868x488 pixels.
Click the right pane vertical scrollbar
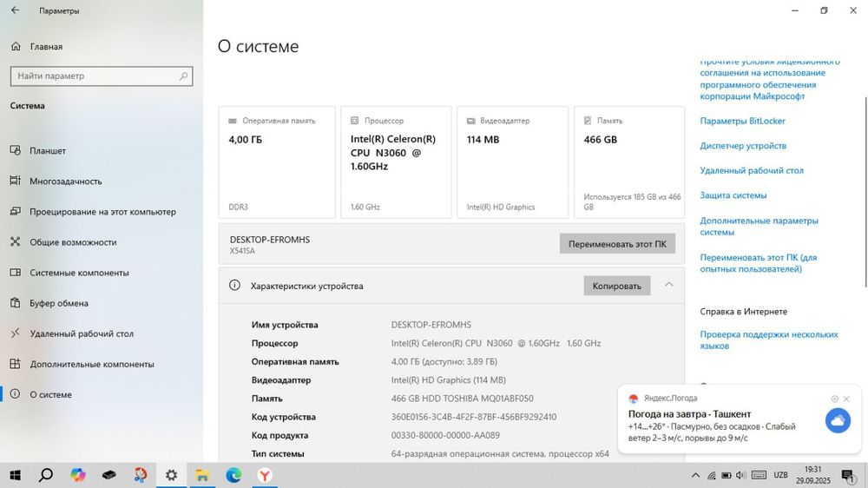click(865, 192)
